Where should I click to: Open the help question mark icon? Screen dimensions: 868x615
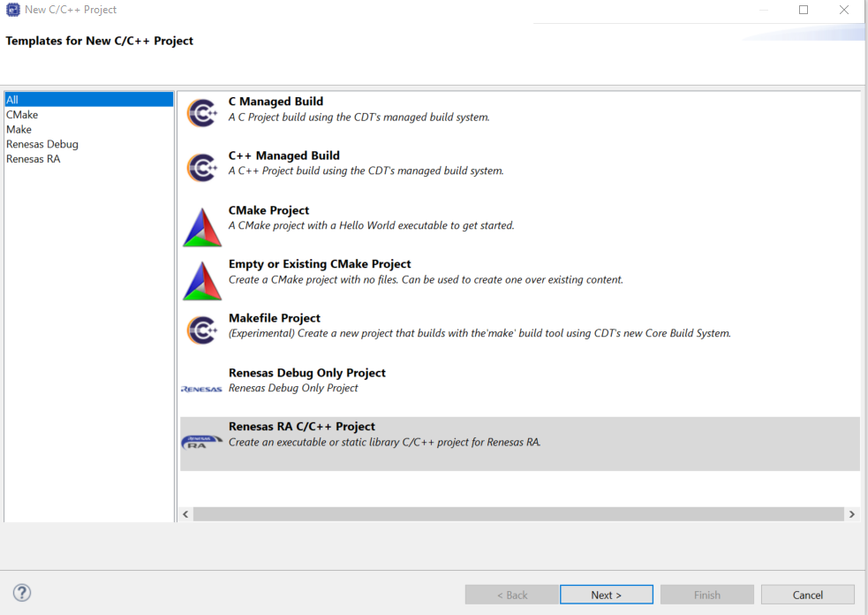click(x=22, y=593)
